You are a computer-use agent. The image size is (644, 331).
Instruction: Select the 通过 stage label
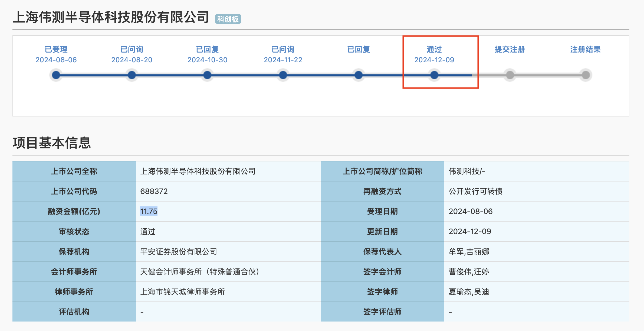[434, 49]
